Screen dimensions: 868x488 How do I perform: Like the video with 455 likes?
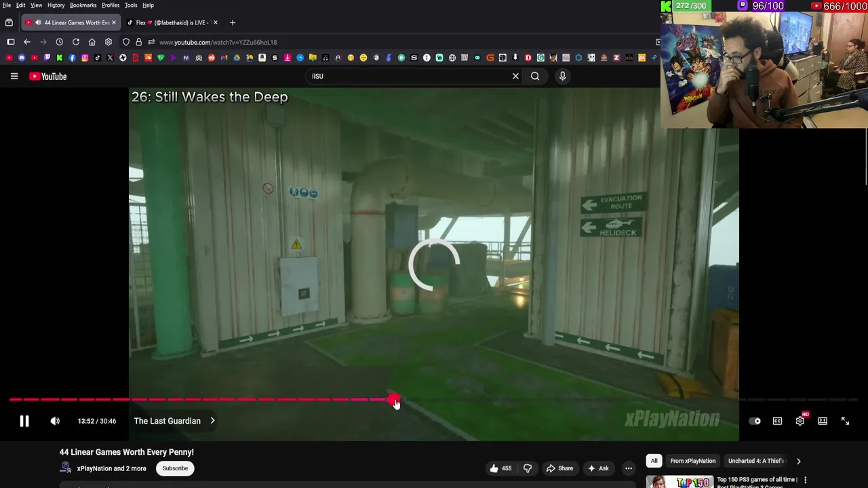(500, 468)
